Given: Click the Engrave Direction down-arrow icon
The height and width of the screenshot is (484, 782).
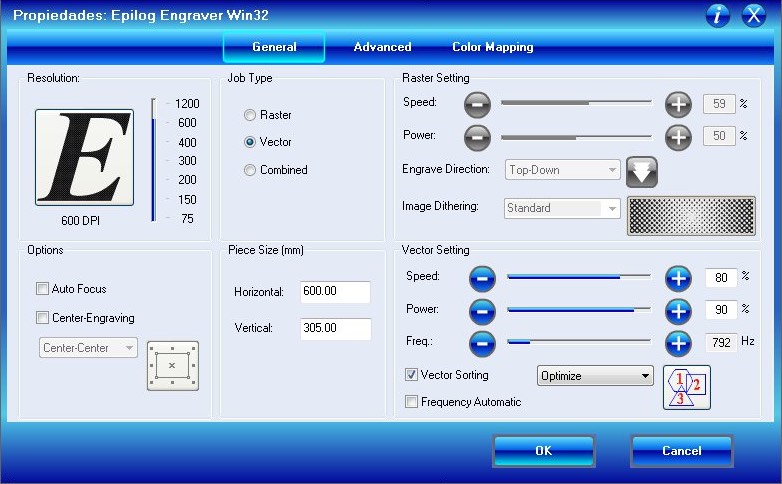Looking at the screenshot, I should point(642,172).
